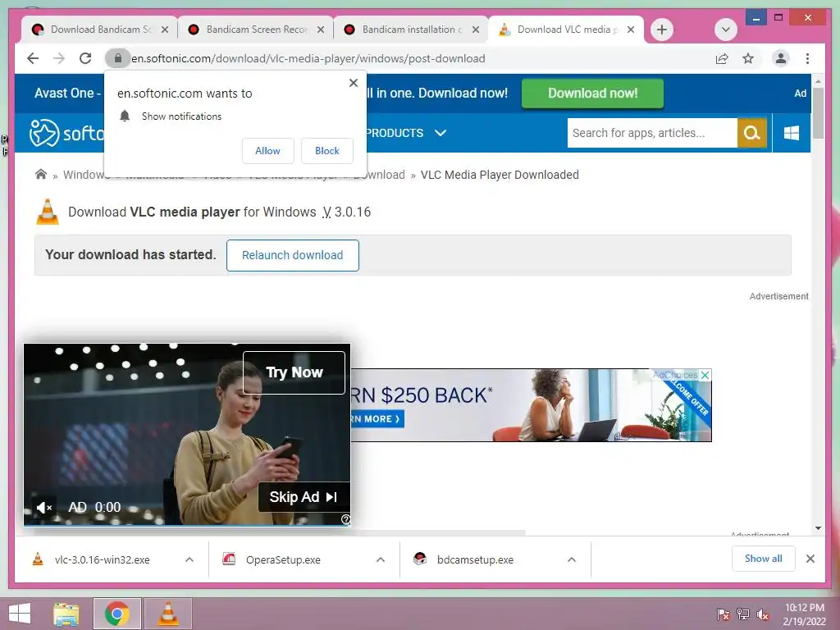Click the page vertical scrollbar thumb
This screenshot has height=630, width=840.
pyautogui.click(x=818, y=113)
